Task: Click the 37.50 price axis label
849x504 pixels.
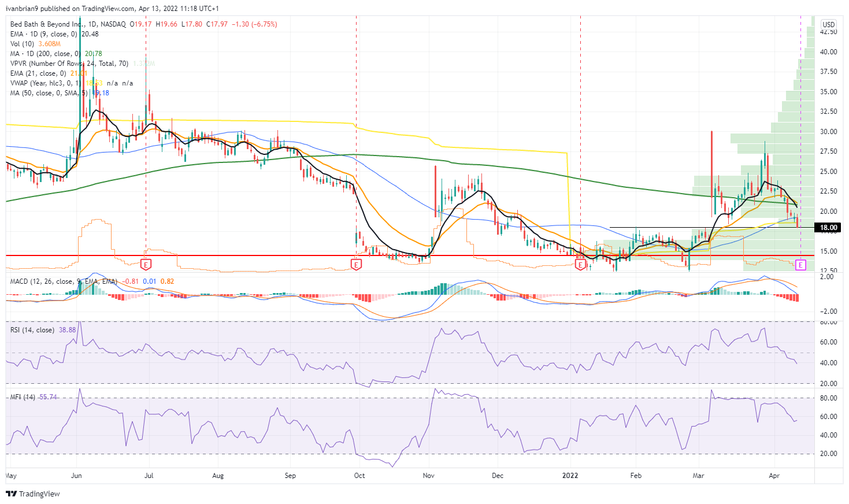Action: click(829, 72)
